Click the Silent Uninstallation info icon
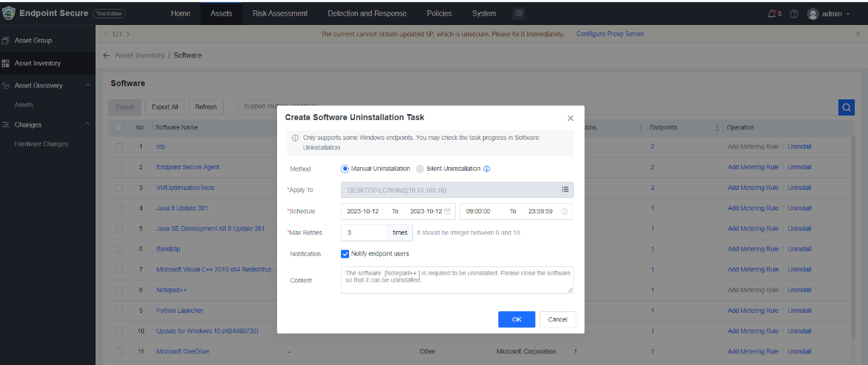 (487, 169)
